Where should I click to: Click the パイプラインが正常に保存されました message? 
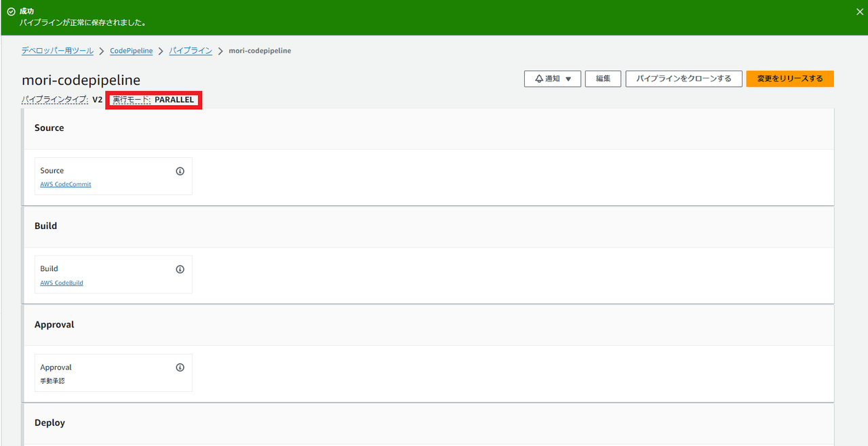pyautogui.click(x=83, y=22)
